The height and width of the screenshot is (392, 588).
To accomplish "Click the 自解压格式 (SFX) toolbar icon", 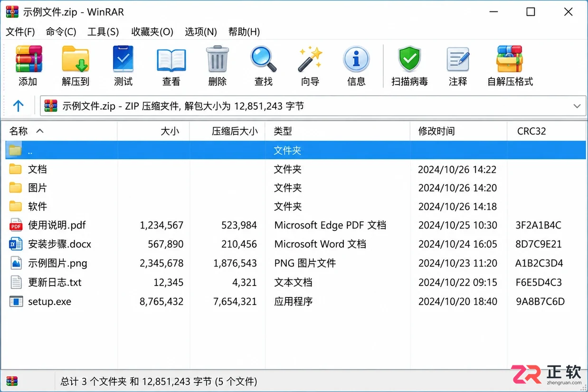I will coord(510,59).
